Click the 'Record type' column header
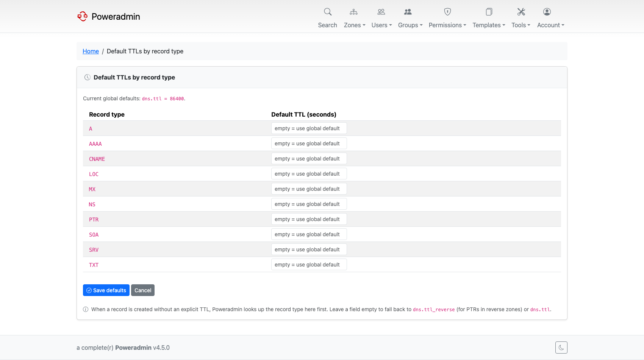The image size is (644, 360). (107, 114)
